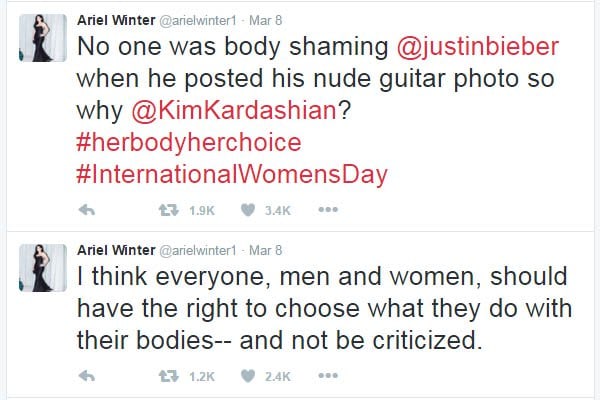Image resolution: width=600 pixels, height=400 pixels.
Task: Click Ariel Winter's avatar on second tweet
Action: pyautogui.click(x=43, y=268)
